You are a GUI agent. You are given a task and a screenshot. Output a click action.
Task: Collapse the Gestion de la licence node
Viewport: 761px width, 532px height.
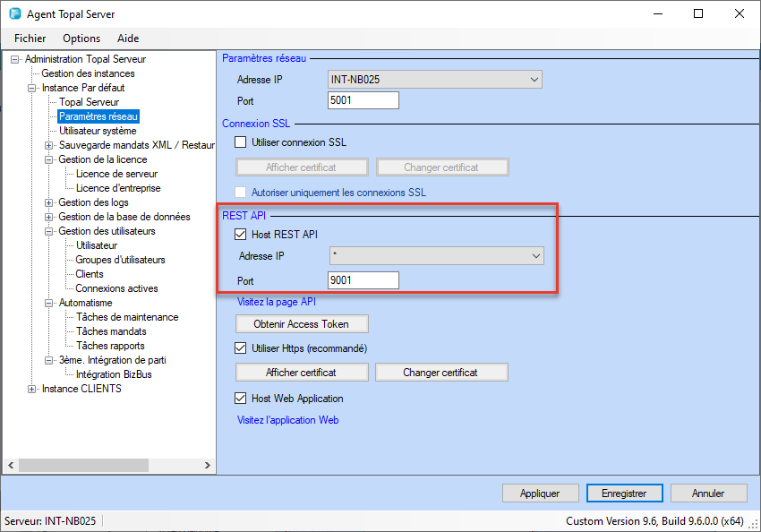[49, 159]
